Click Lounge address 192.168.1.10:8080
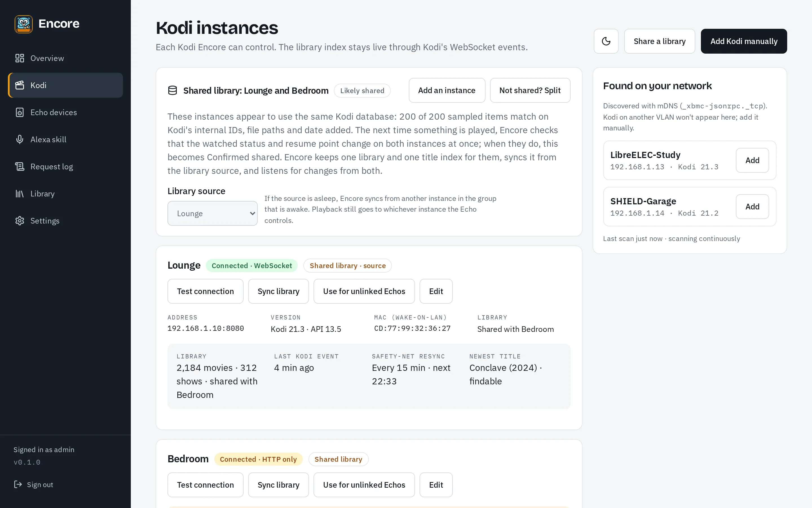 (x=205, y=328)
